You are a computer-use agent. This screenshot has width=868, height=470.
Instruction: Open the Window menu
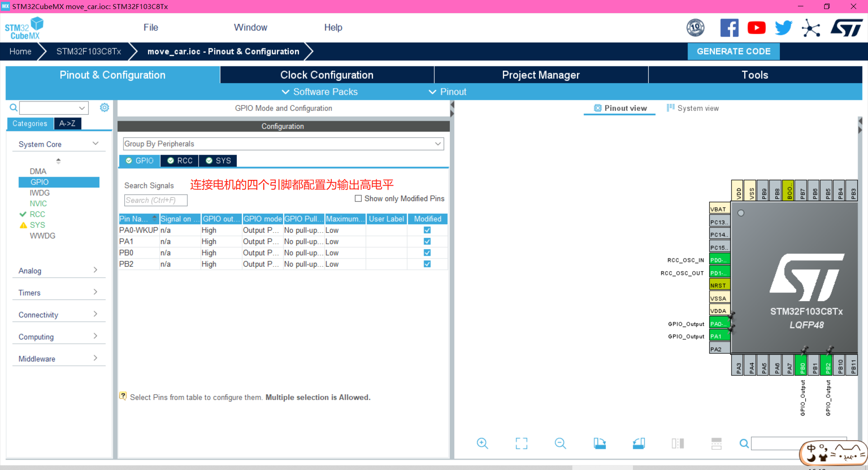pyautogui.click(x=250, y=28)
